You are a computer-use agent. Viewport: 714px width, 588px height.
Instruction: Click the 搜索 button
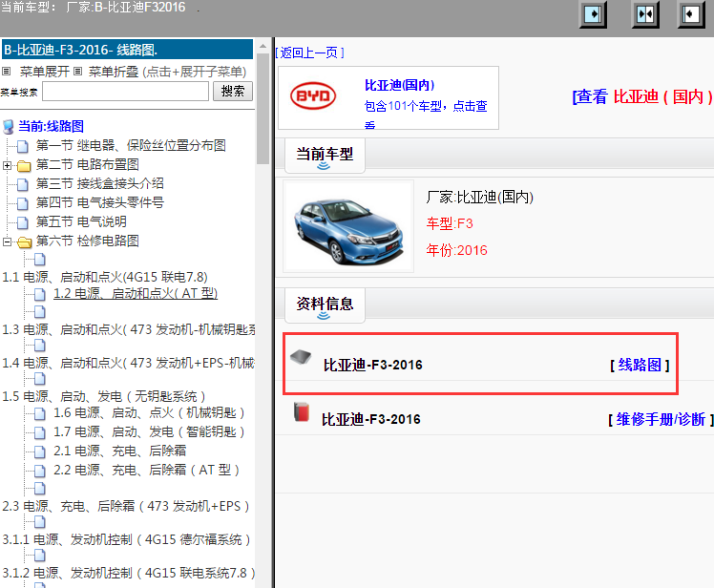(x=233, y=92)
